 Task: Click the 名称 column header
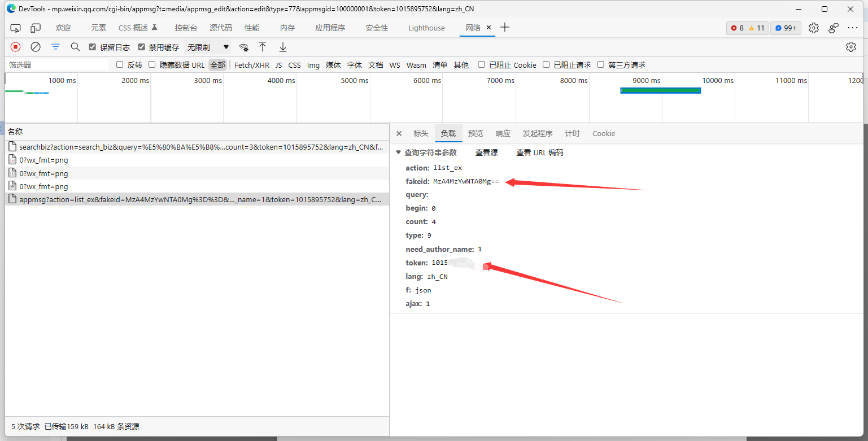197,132
